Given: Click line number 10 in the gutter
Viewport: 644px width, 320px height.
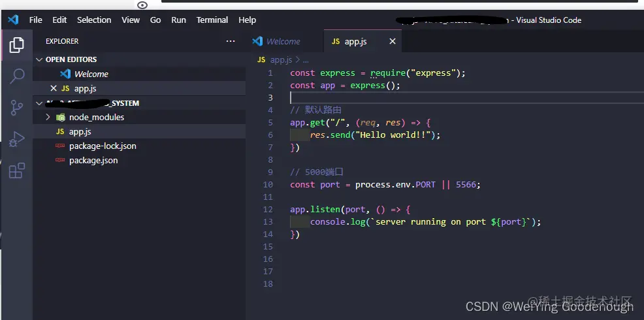Looking at the screenshot, I should (x=268, y=184).
